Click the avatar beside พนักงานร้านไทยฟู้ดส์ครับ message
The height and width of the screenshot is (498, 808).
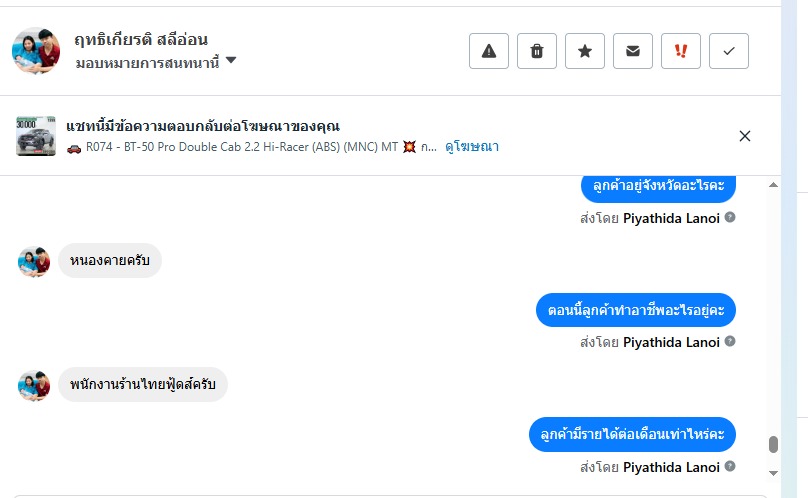pos(34,385)
